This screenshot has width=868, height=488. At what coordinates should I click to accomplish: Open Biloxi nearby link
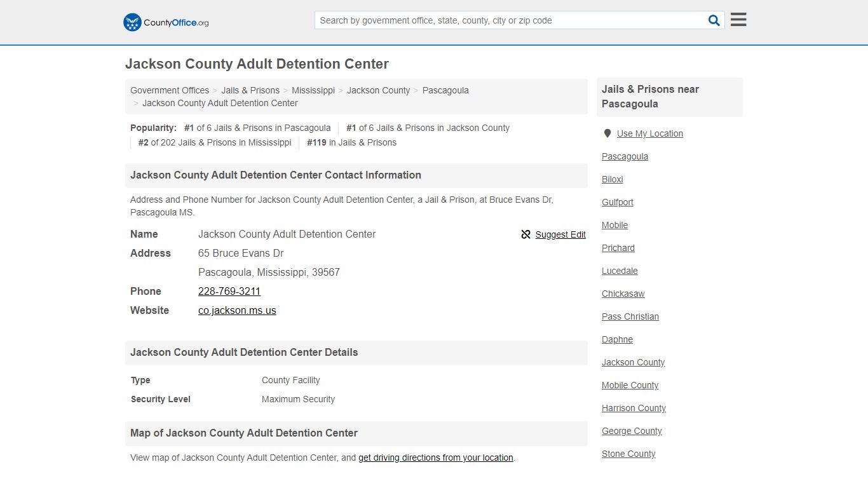coord(613,179)
